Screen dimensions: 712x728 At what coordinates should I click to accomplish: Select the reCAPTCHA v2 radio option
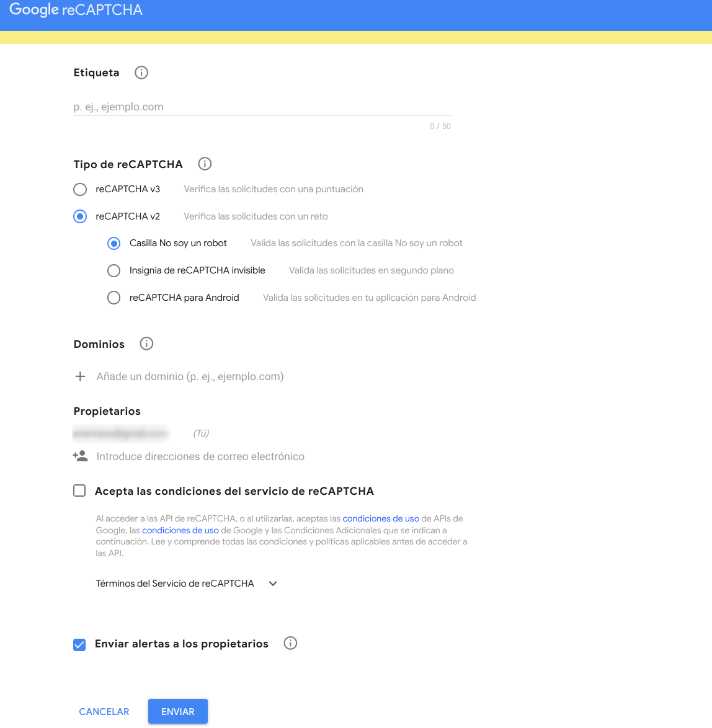(80, 216)
